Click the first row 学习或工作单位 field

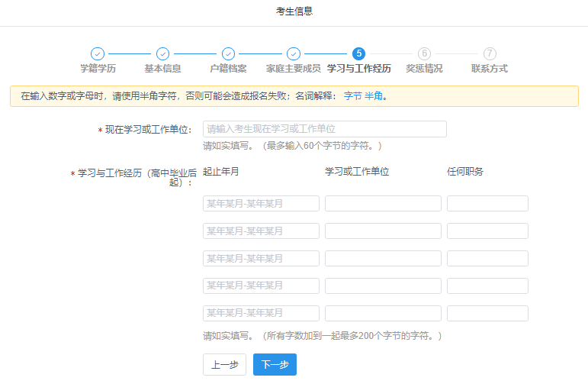click(383, 203)
